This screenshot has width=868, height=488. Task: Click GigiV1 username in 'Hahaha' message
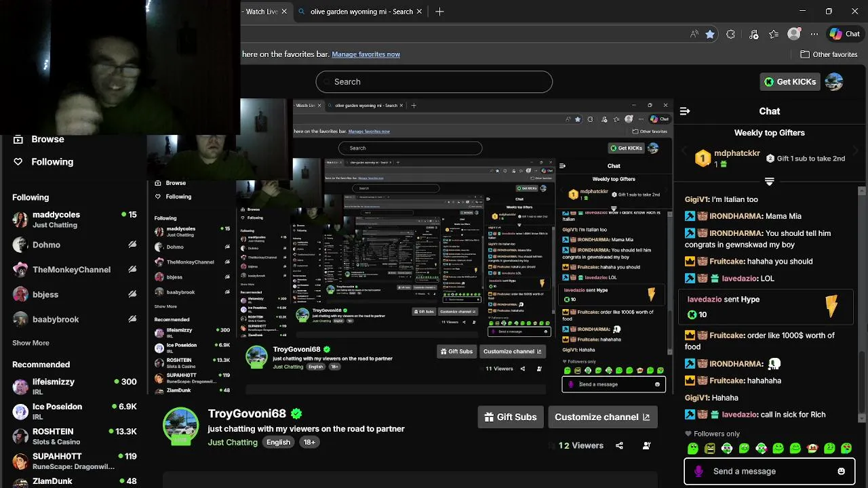pyautogui.click(x=696, y=398)
